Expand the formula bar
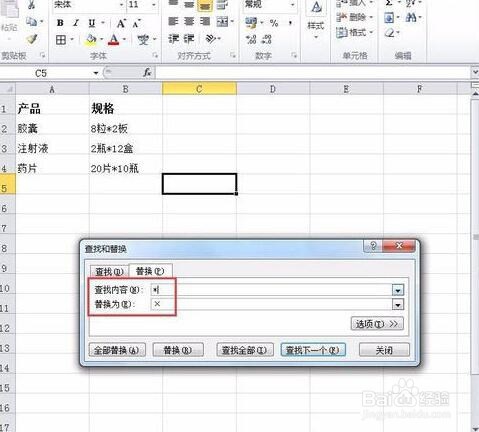Viewport: 479px width, 432px height. tap(475, 72)
